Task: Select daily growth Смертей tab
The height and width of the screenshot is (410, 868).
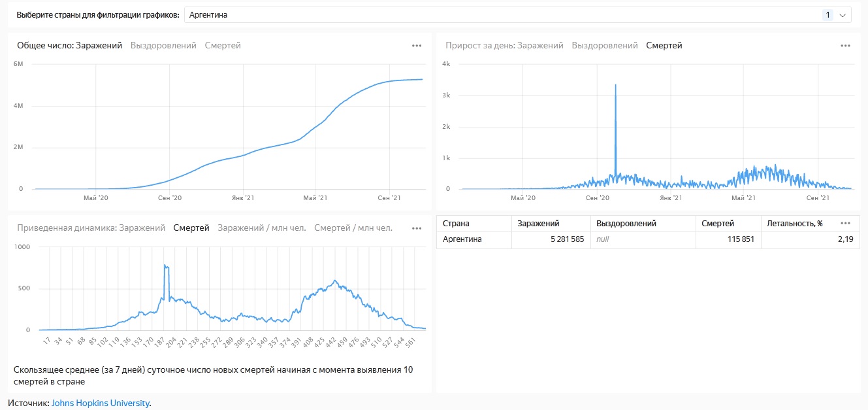Action: pyautogui.click(x=664, y=46)
